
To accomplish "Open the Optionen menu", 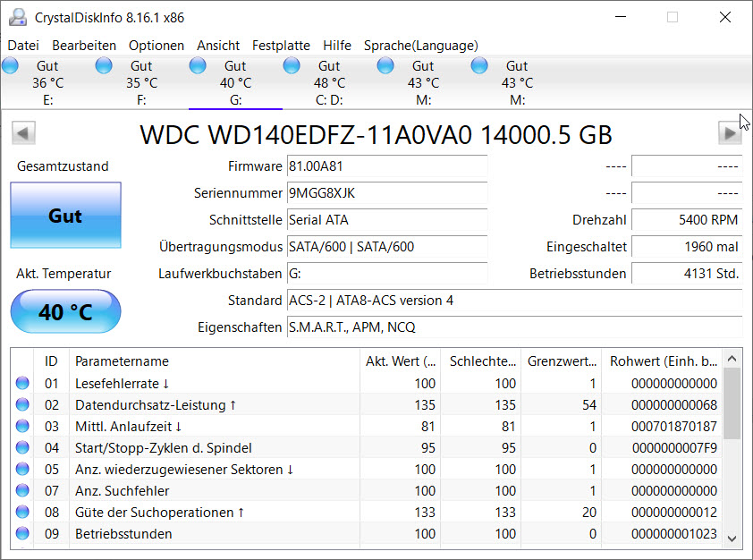I will 157,45.
